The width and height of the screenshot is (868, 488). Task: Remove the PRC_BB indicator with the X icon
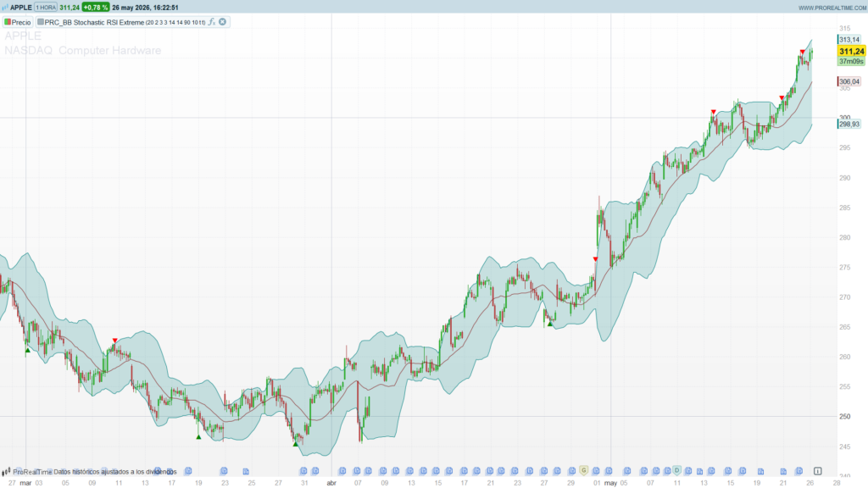click(223, 22)
